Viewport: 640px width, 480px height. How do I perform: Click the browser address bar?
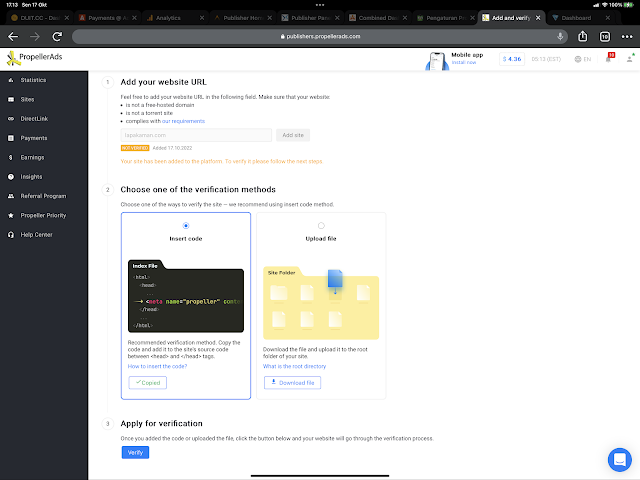(x=320, y=36)
